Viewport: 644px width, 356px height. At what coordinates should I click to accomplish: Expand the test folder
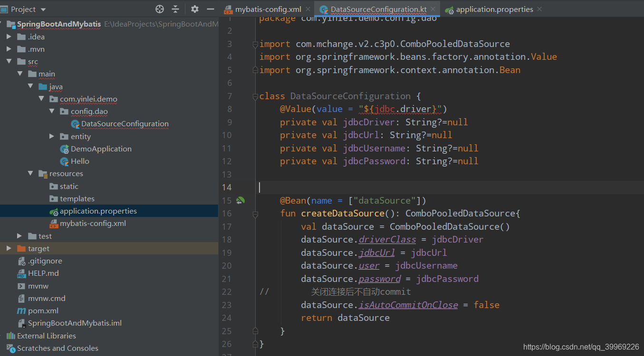pos(19,236)
